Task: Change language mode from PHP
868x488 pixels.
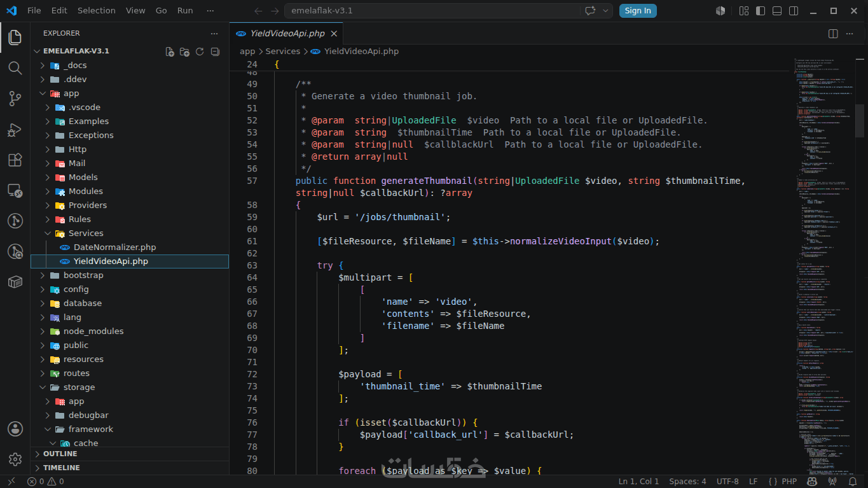Action: (789, 482)
